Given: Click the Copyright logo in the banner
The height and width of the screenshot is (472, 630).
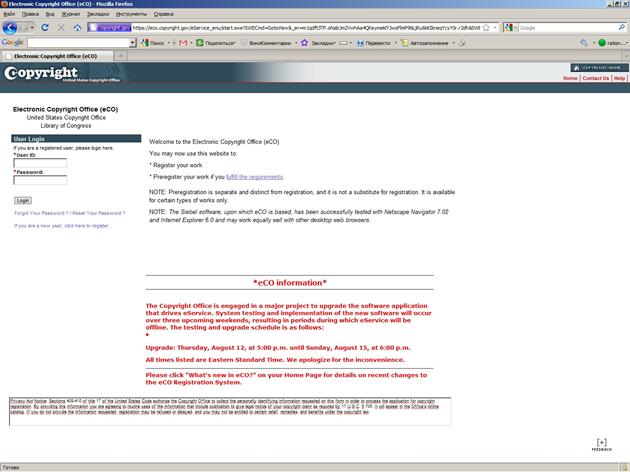Looking at the screenshot, I should click(x=41, y=73).
